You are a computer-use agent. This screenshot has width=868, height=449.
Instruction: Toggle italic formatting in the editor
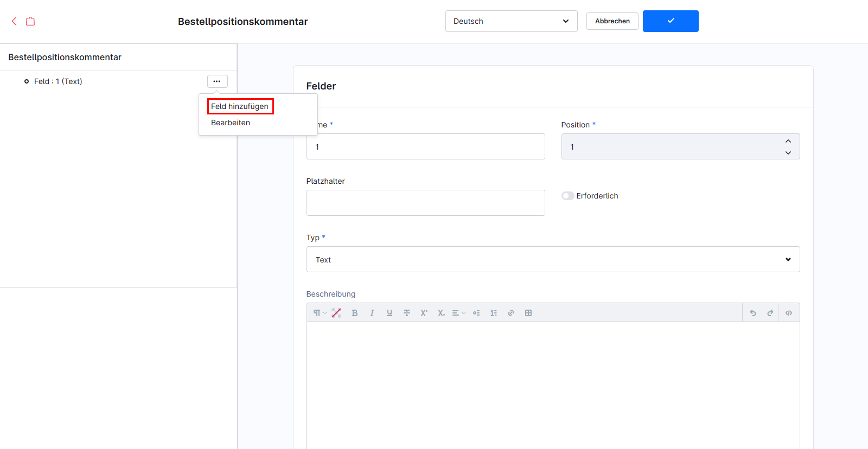[372, 313]
